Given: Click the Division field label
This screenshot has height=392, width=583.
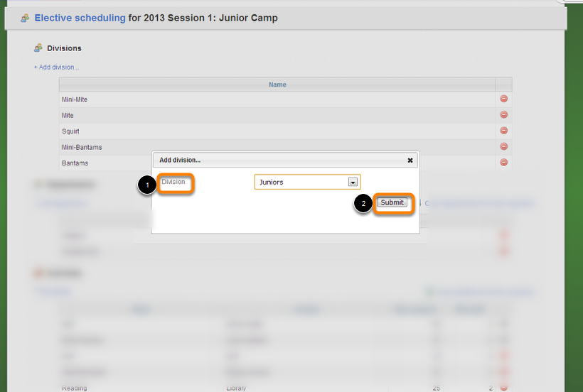Looking at the screenshot, I should 173,182.
